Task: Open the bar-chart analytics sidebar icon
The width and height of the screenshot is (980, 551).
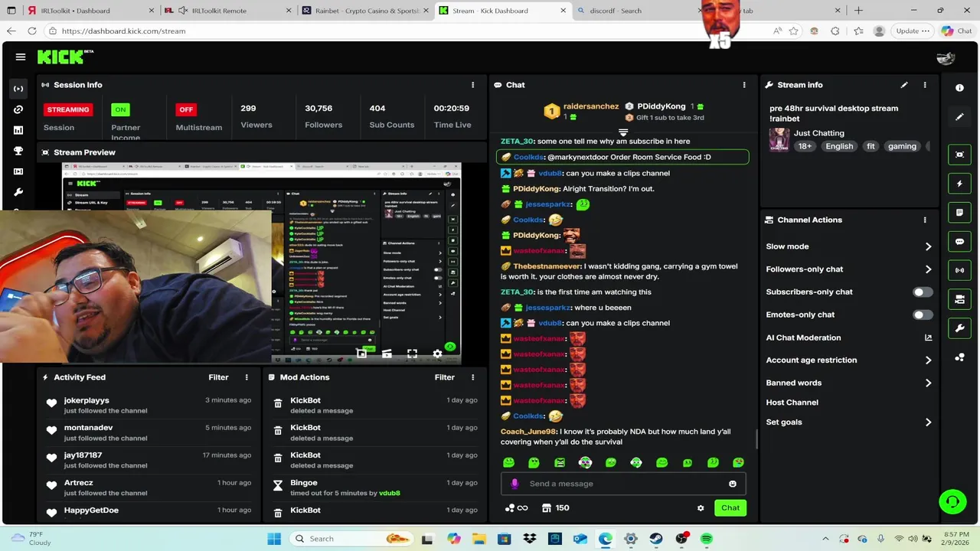Action: tap(18, 130)
